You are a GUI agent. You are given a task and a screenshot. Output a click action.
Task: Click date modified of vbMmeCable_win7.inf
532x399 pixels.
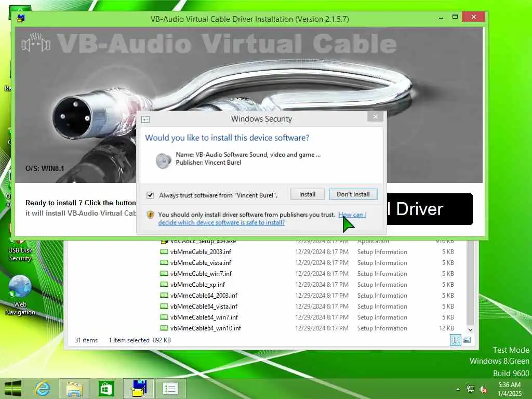[x=322, y=273]
